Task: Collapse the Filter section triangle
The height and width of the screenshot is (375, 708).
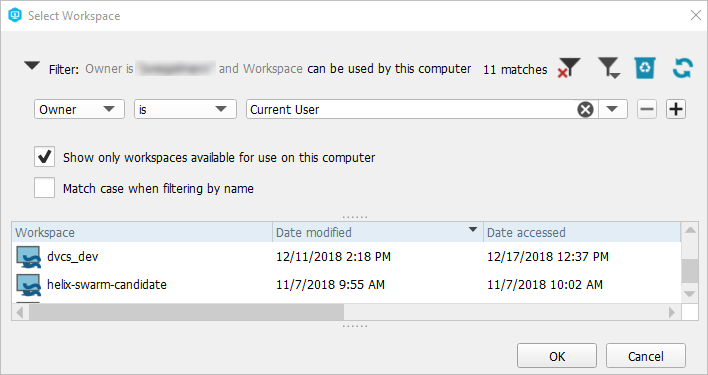Action: click(32, 66)
